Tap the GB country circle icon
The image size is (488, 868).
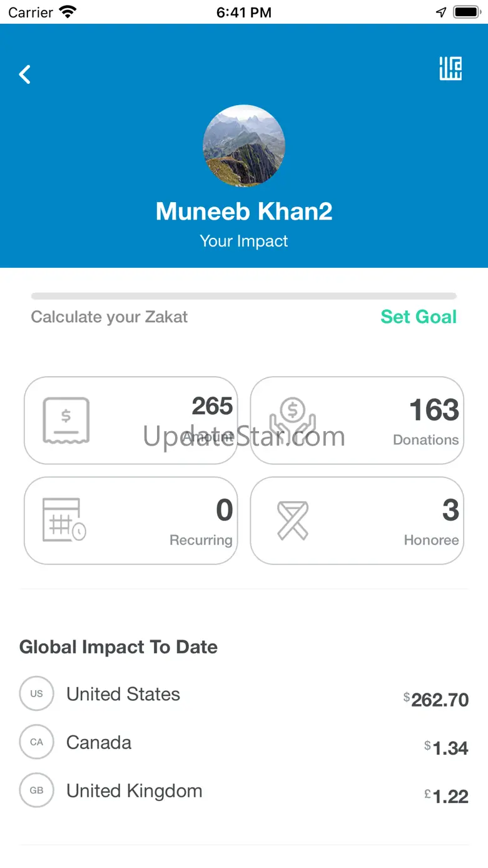[37, 790]
